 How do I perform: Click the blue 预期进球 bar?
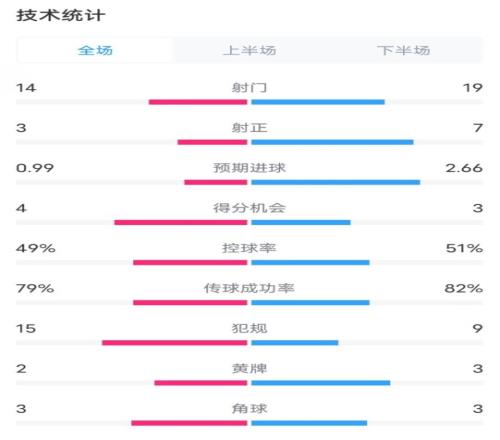pos(336,182)
